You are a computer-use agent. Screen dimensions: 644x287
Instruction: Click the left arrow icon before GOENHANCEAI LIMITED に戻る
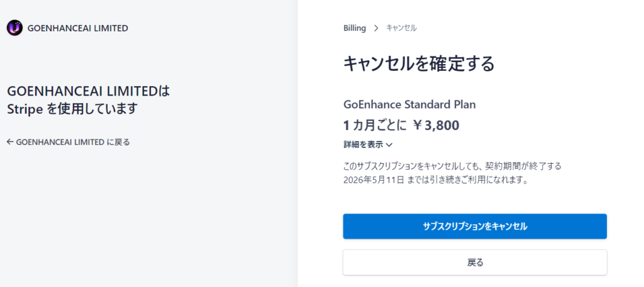coord(9,142)
